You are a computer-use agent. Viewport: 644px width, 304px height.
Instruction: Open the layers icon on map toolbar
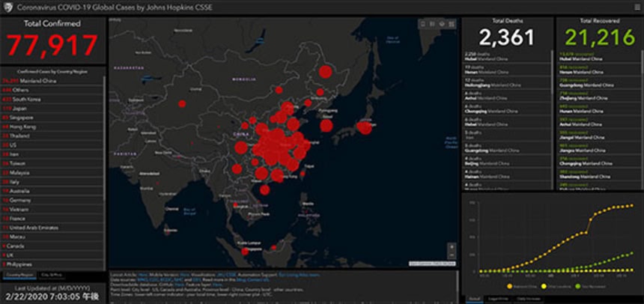[443, 24]
